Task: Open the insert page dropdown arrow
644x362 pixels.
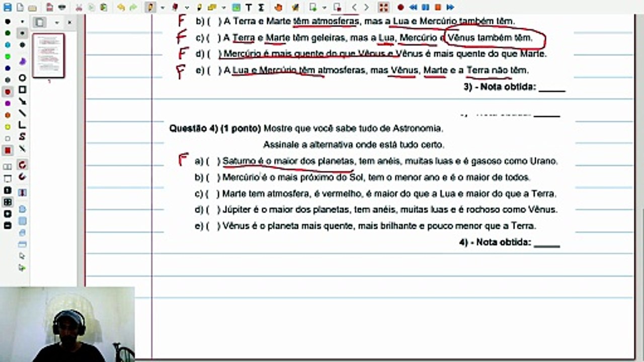Action: (325, 8)
